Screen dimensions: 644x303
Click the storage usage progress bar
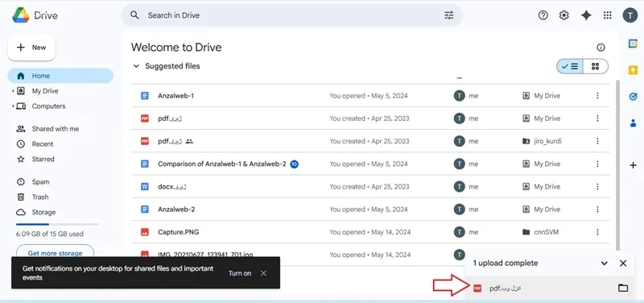(57, 224)
